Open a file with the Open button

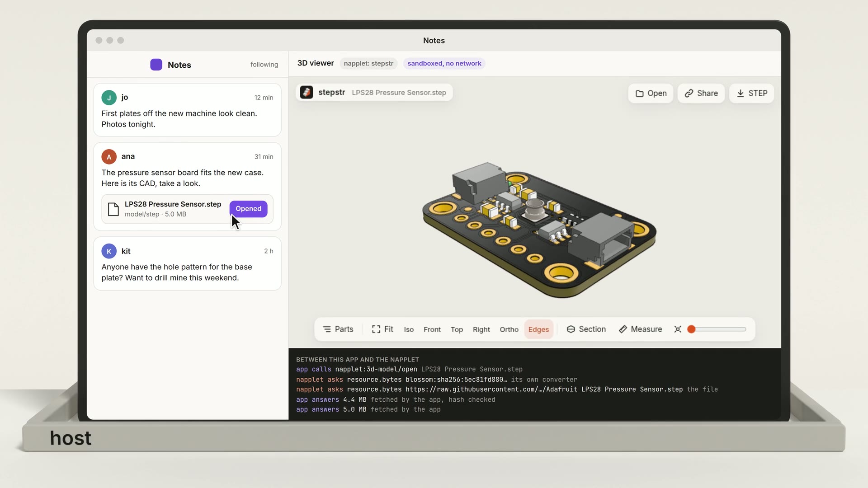pos(651,93)
